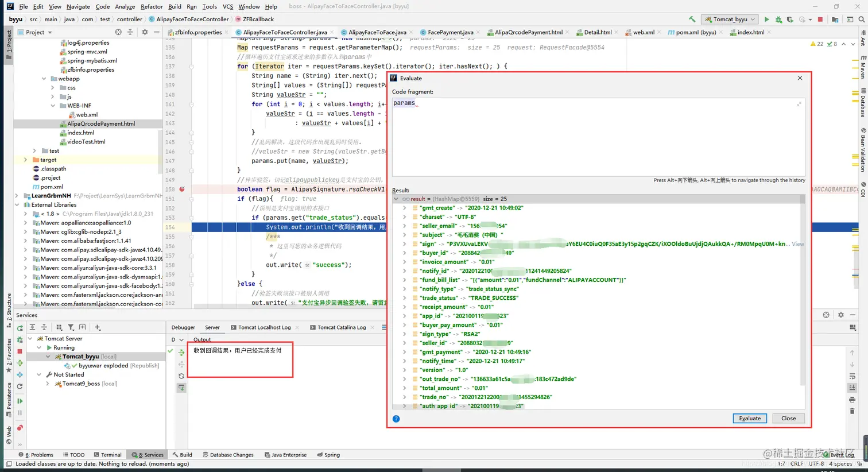Open the Terminal tool window tab

tap(107, 455)
